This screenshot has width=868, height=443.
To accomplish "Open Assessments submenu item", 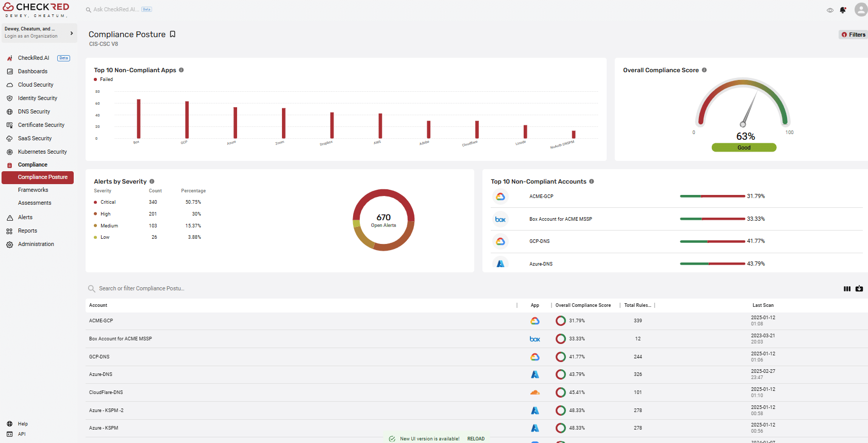I will coord(35,203).
